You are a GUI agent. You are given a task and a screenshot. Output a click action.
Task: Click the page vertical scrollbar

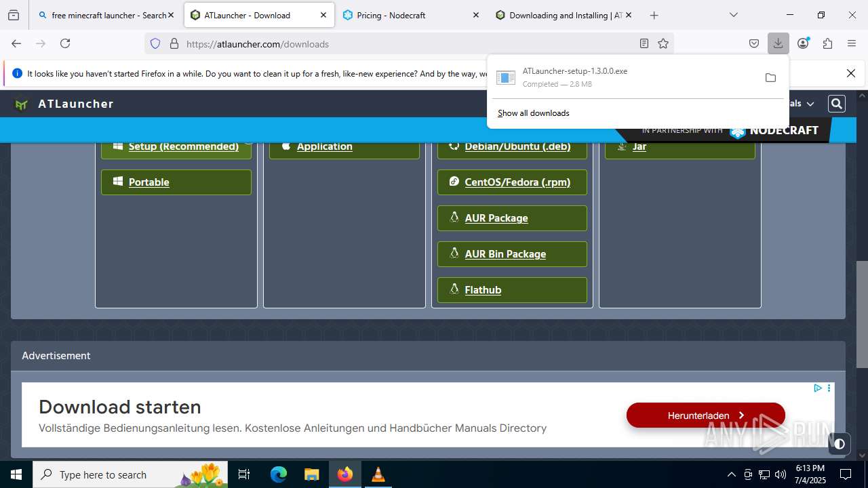point(862,314)
